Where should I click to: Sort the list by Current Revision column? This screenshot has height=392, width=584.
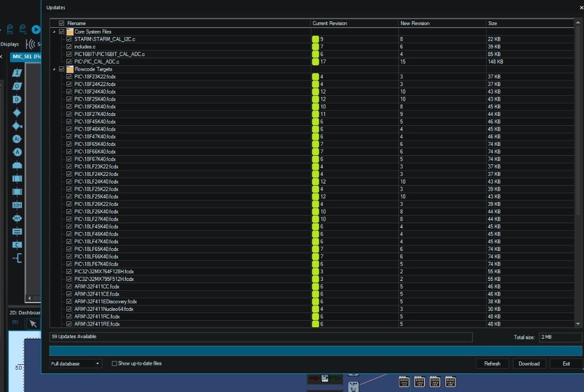pyautogui.click(x=354, y=23)
